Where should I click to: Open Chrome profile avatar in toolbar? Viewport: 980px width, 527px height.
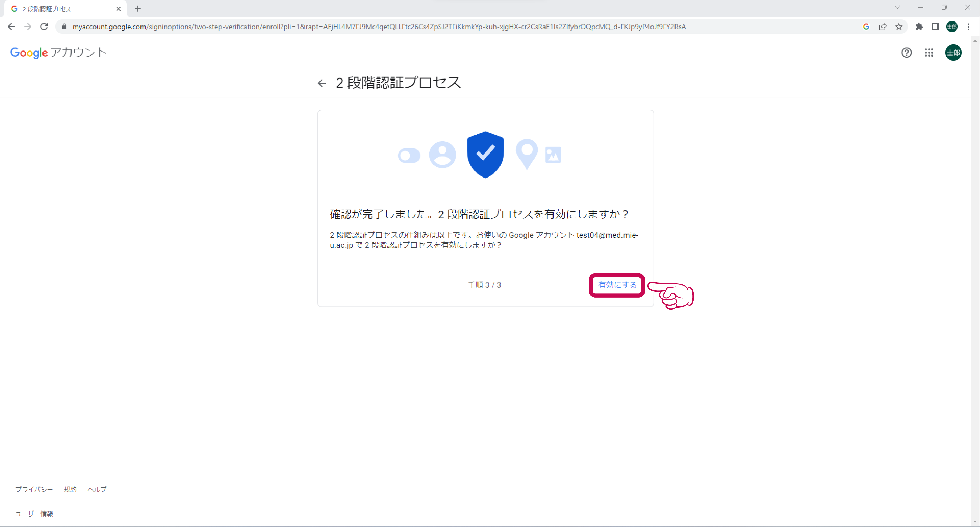[952, 27]
